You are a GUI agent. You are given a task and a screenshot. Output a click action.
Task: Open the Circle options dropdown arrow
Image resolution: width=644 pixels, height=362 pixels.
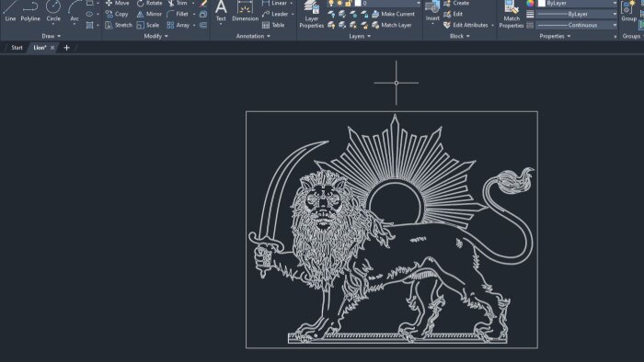(53, 25)
